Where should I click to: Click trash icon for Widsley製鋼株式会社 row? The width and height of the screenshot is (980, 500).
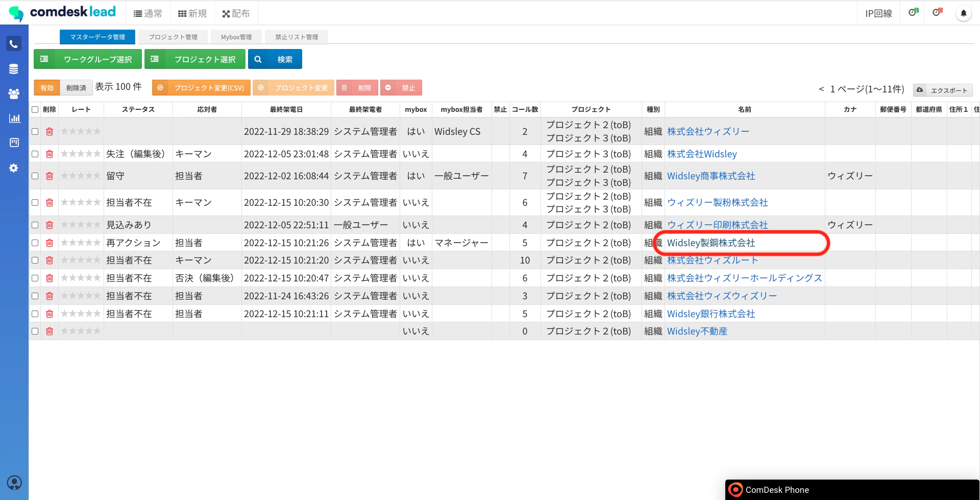[50, 243]
